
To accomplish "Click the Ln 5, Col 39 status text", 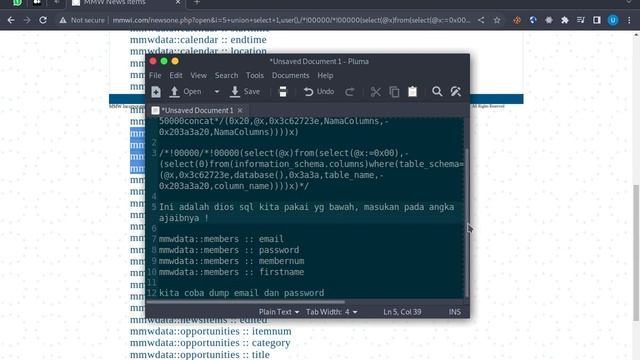I will [x=402, y=312].
